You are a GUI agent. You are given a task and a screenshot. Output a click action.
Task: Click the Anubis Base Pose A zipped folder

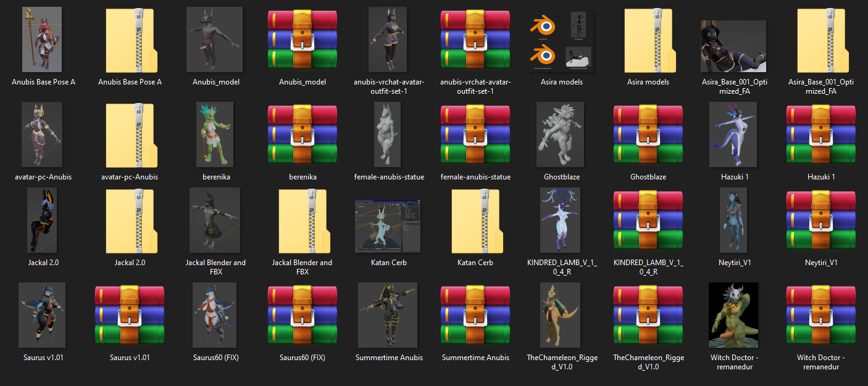click(130, 40)
